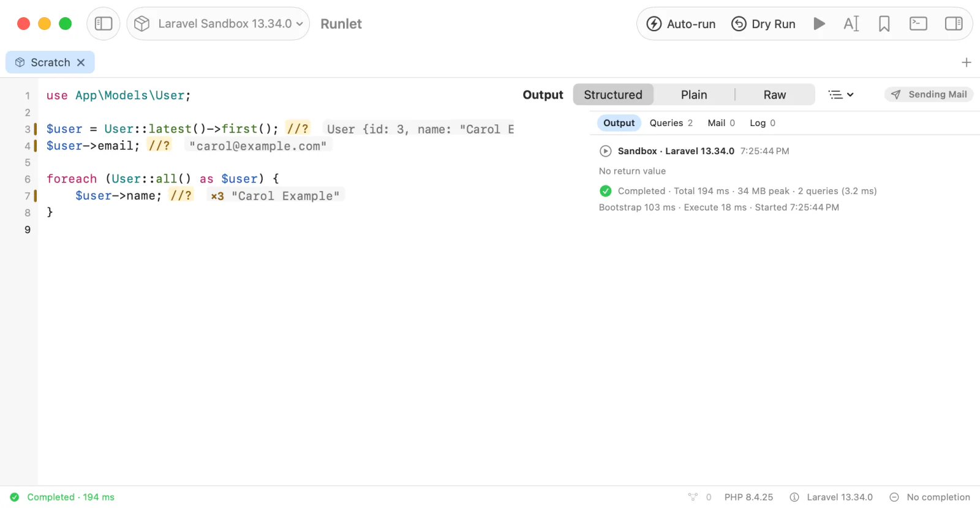The image size is (980, 508).
Task: Click line number 9 in gutter
Action: (x=27, y=230)
